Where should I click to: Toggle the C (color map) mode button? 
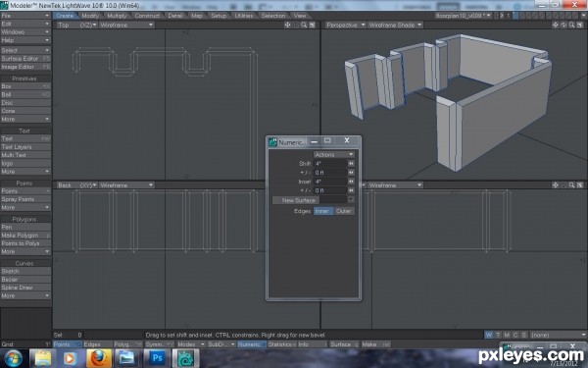point(515,335)
